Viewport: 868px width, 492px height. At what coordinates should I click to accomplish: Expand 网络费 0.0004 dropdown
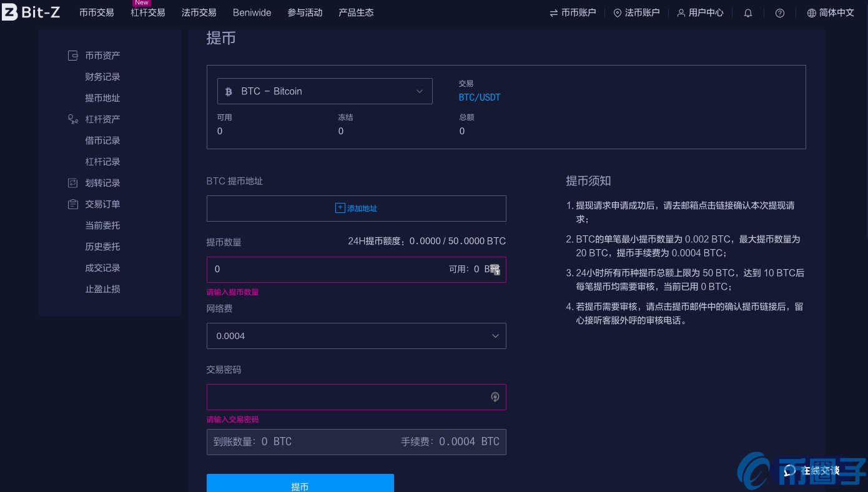pyautogui.click(x=357, y=336)
